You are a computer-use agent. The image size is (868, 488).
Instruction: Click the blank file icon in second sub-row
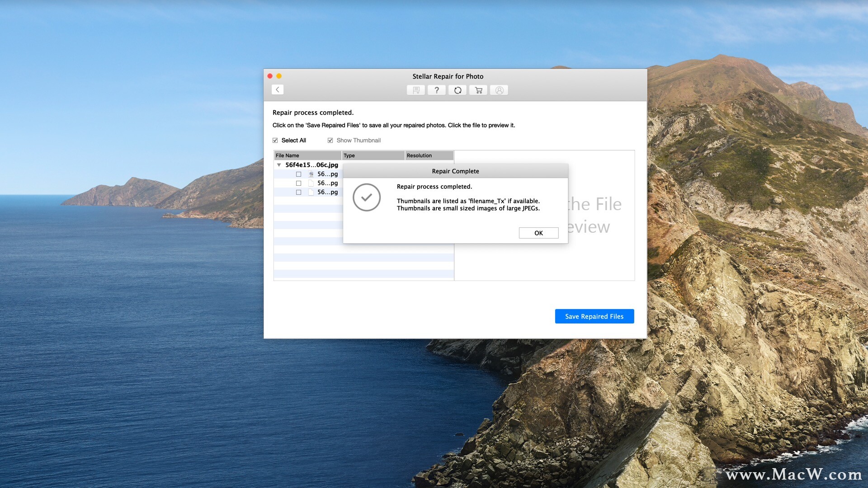(x=311, y=183)
